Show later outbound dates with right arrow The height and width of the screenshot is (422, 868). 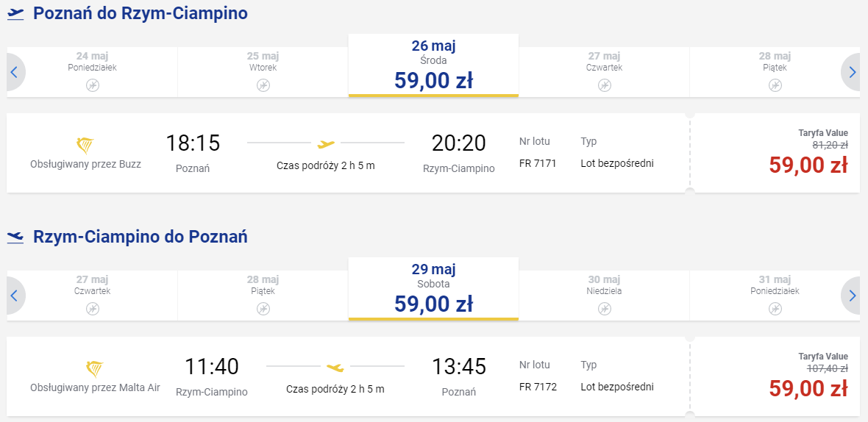pos(851,72)
